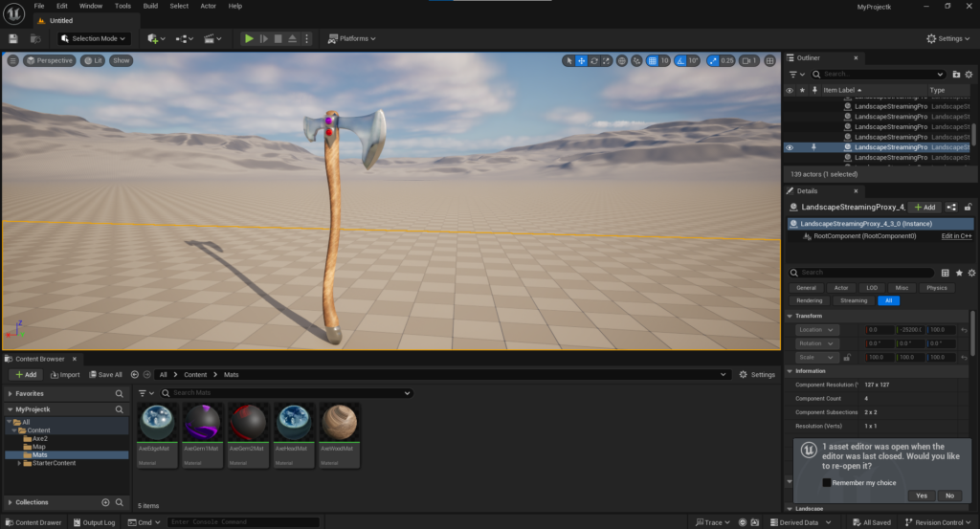Collapse the Transform section
The height and width of the screenshot is (529, 980).
790,316
